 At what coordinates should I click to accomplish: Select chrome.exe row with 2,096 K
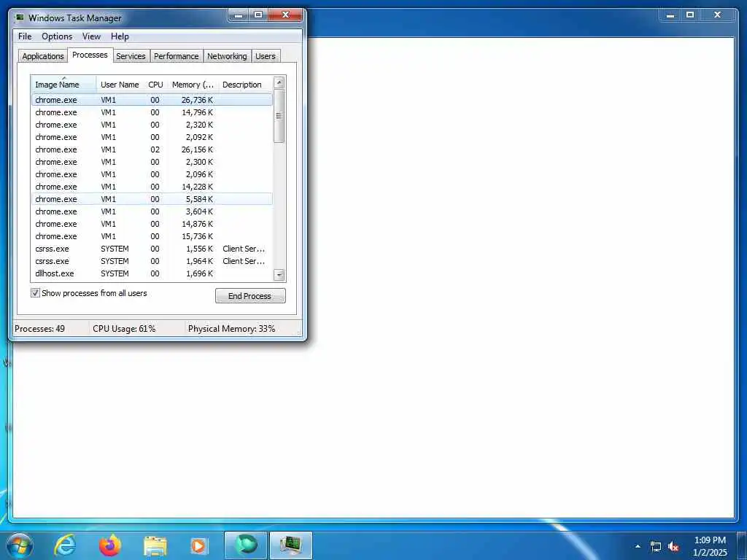pyautogui.click(x=152, y=174)
